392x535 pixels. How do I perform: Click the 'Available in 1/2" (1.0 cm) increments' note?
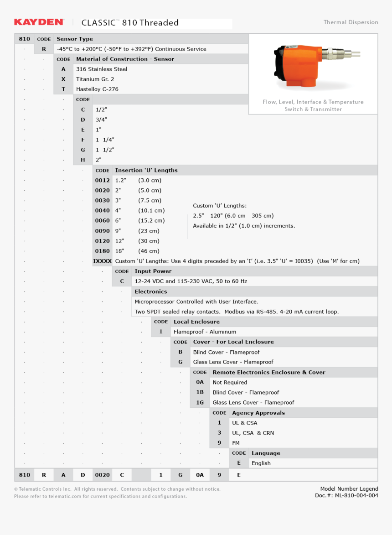(x=244, y=226)
